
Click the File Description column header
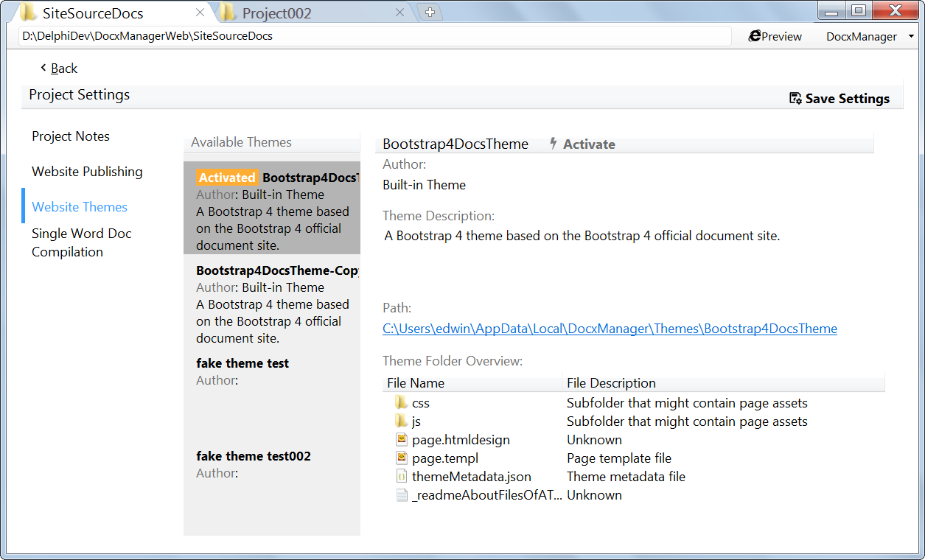point(724,383)
